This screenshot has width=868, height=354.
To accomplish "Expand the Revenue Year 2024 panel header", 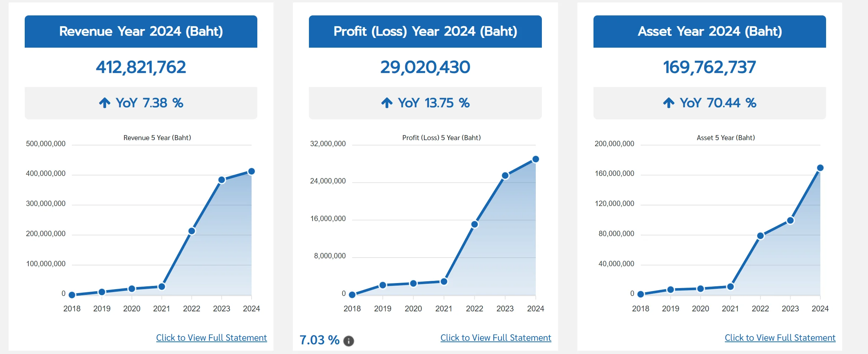I will [x=140, y=32].
